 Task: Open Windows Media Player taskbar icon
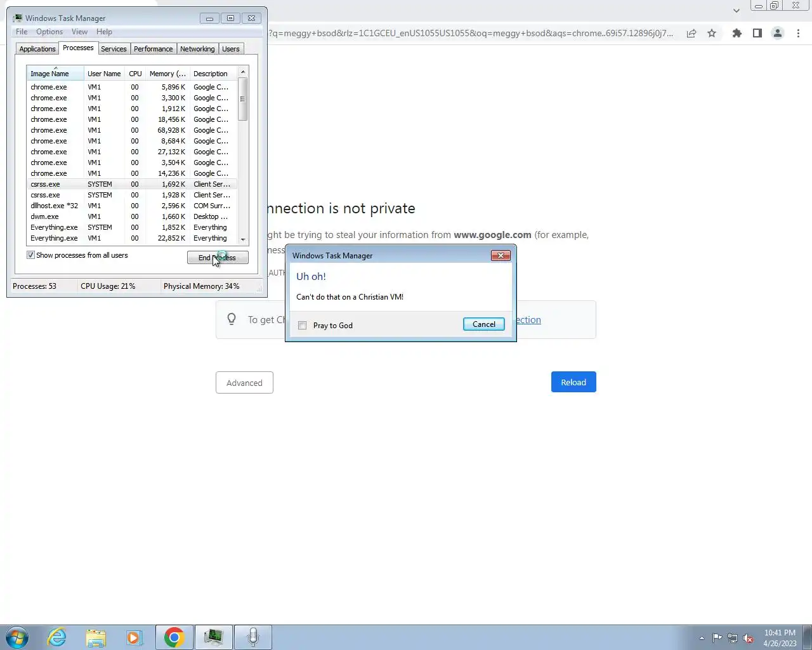click(134, 637)
